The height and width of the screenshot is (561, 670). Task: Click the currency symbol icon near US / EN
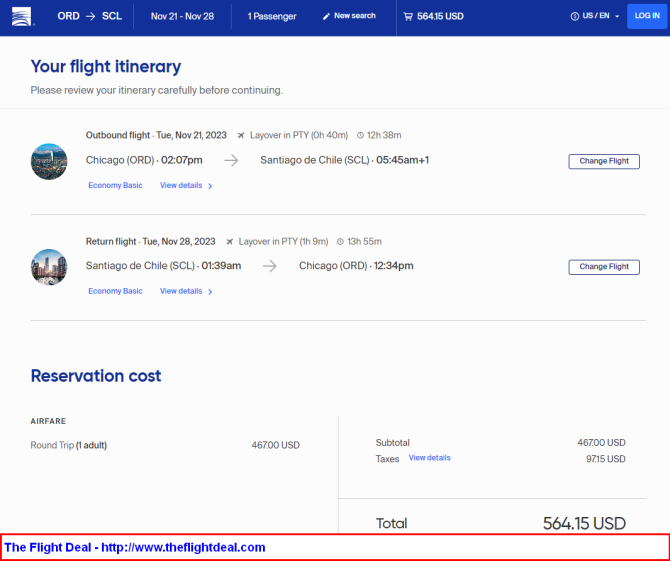[575, 16]
